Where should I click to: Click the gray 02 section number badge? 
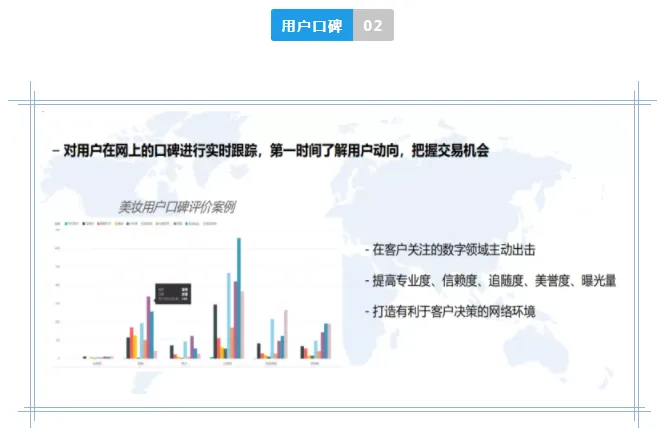tap(373, 25)
